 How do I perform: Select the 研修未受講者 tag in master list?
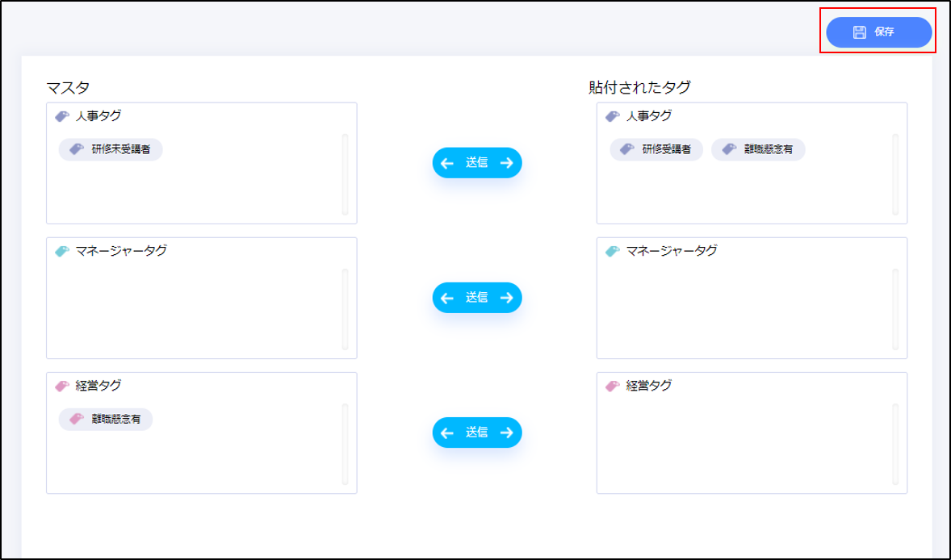(111, 149)
